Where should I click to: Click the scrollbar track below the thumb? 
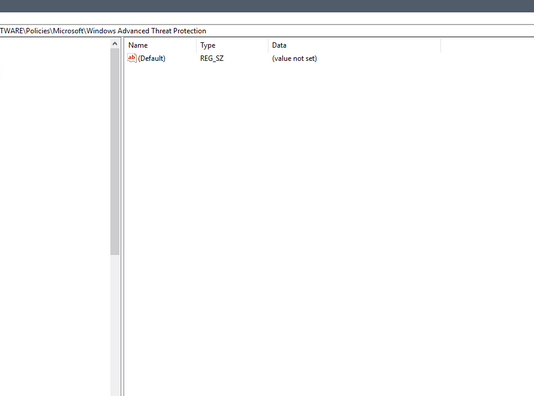pyautogui.click(x=115, y=325)
